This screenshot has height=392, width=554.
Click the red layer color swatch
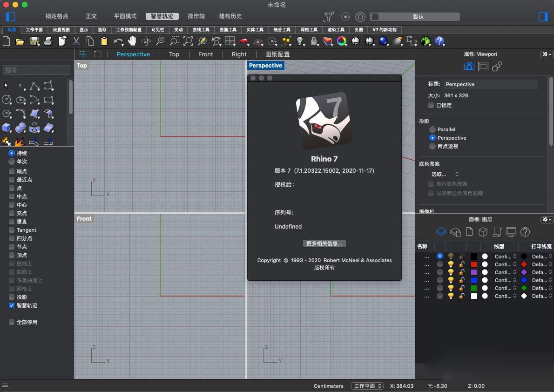pos(474,264)
